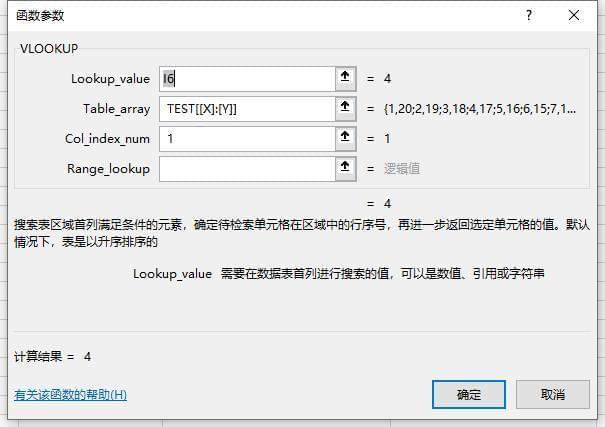The height and width of the screenshot is (427, 605).
Task: Collapse dialog using Lookup_value range selector icon
Action: click(x=345, y=79)
